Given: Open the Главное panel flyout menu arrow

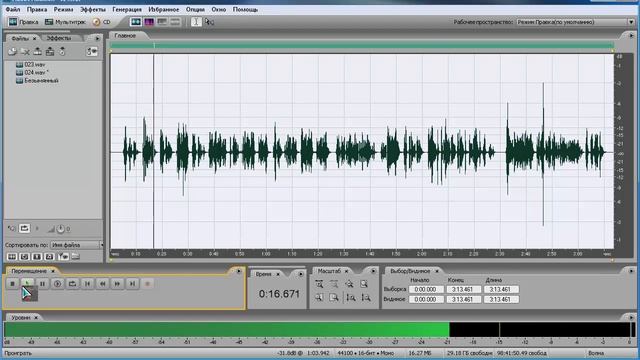Looking at the screenshot, I should [x=631, y=36].
